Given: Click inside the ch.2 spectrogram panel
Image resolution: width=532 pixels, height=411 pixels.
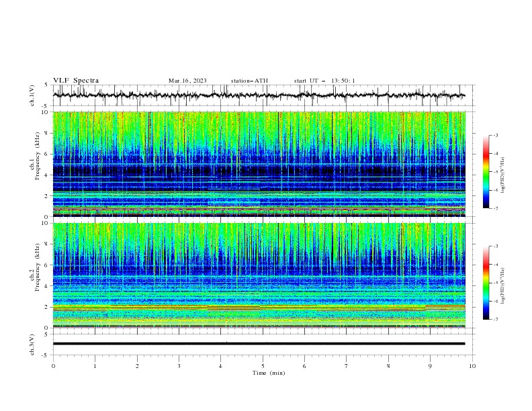Looking at the screenshot, I should (x=259, y=275).
